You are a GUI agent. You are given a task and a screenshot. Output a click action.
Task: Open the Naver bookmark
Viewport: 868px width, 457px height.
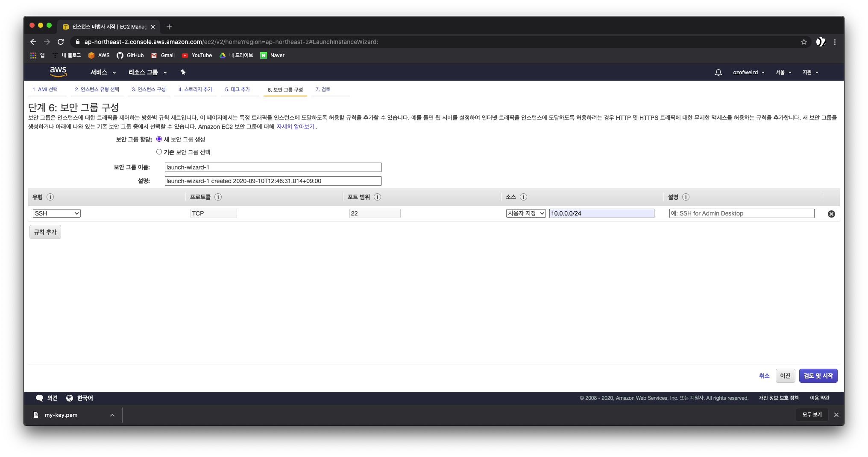pyautogui.click(x=273, y=55)
